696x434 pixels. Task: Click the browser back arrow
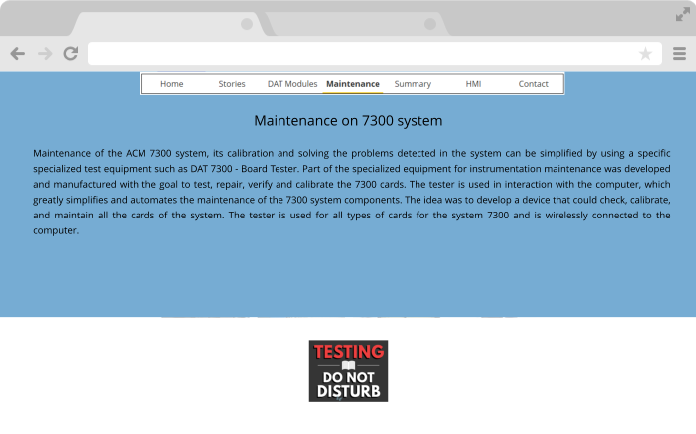(17, 54)
